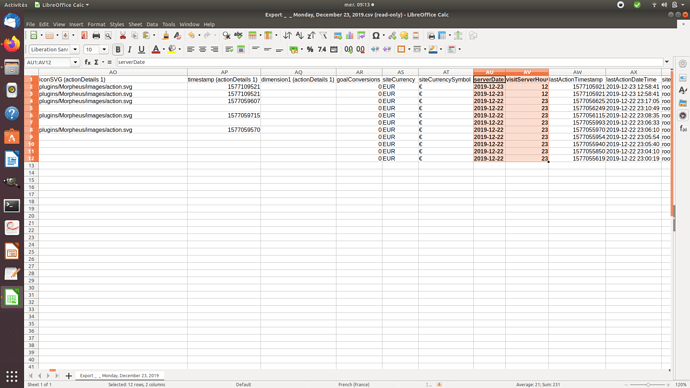Open the undo history dropdown arrow
The width and height of the screenshot is (690, 388).
point(199,36)
